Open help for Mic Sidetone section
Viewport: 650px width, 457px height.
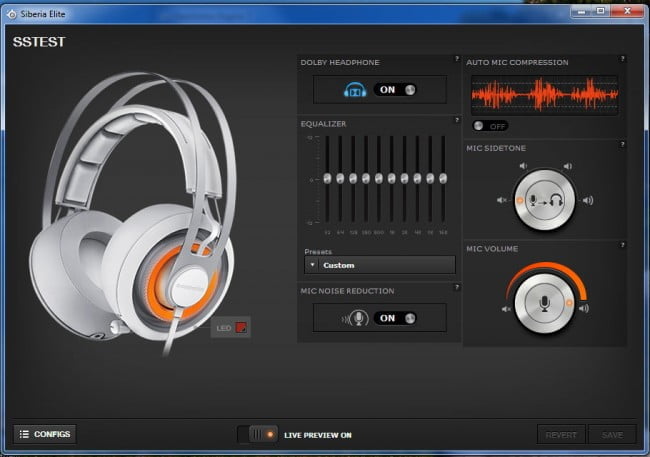coord(622,144)
